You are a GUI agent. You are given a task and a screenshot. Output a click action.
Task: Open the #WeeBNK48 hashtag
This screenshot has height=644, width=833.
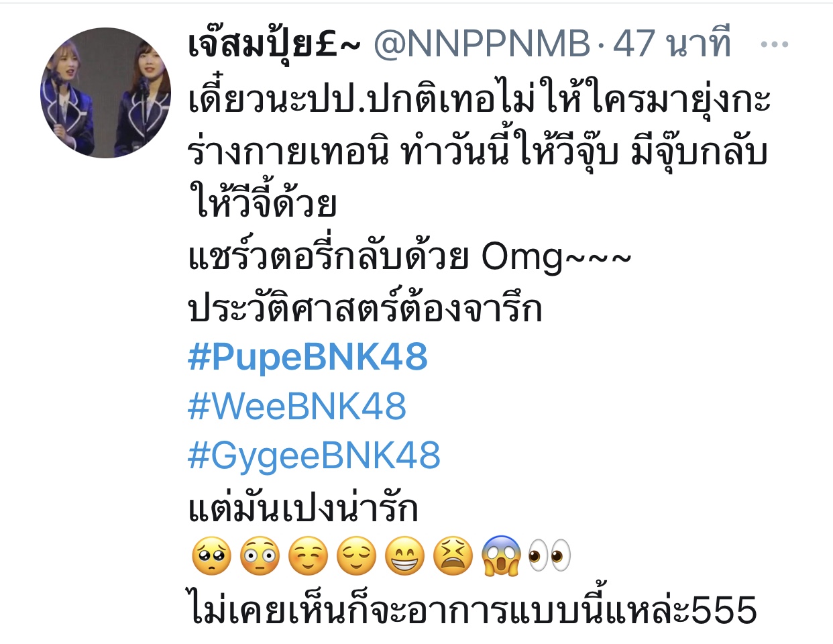(x=297, y=406)
